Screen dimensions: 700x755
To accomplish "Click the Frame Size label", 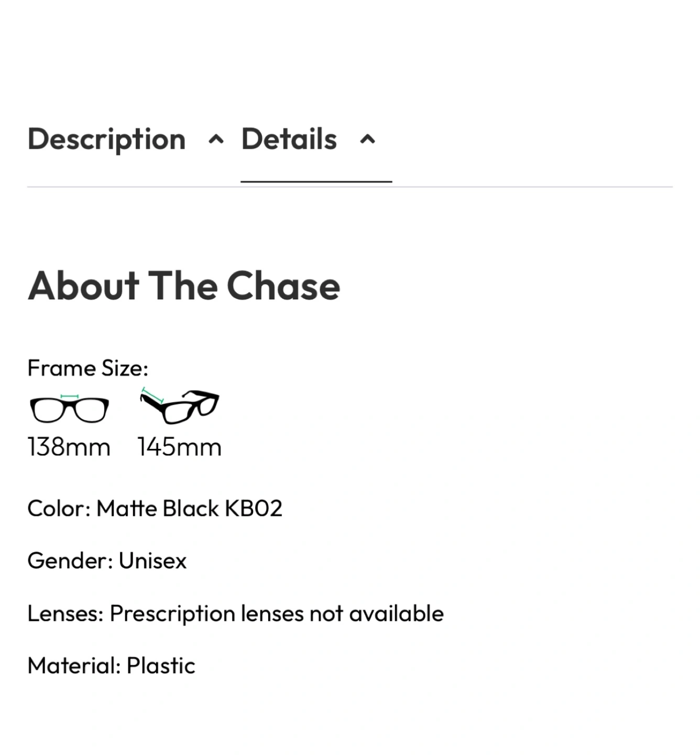I will pos(87,368).
